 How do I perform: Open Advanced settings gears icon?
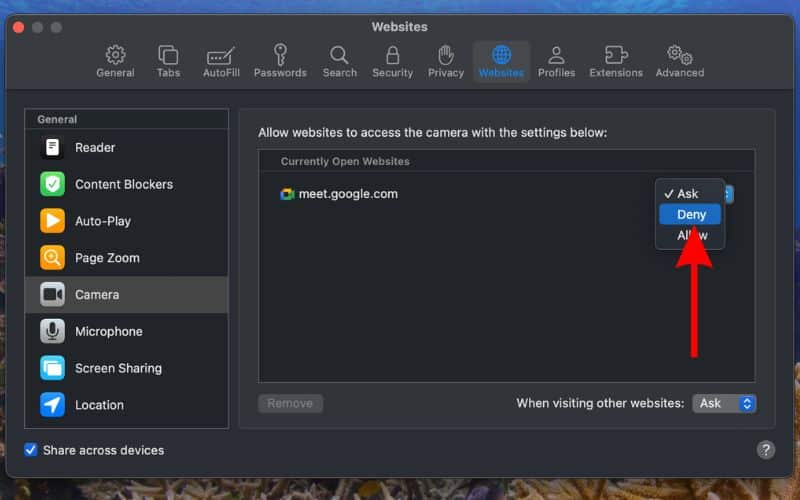tap(680, 60)
